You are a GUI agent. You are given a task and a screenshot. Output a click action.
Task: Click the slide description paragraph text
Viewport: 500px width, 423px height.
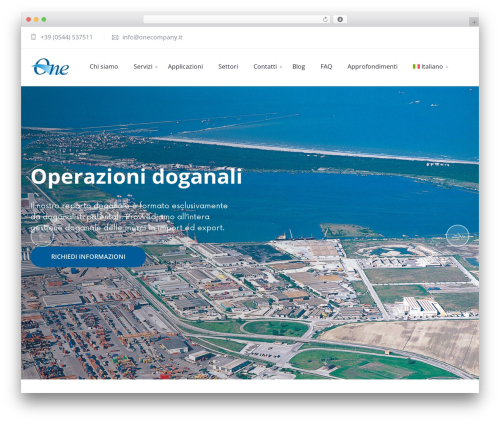(x=129, y=217)
